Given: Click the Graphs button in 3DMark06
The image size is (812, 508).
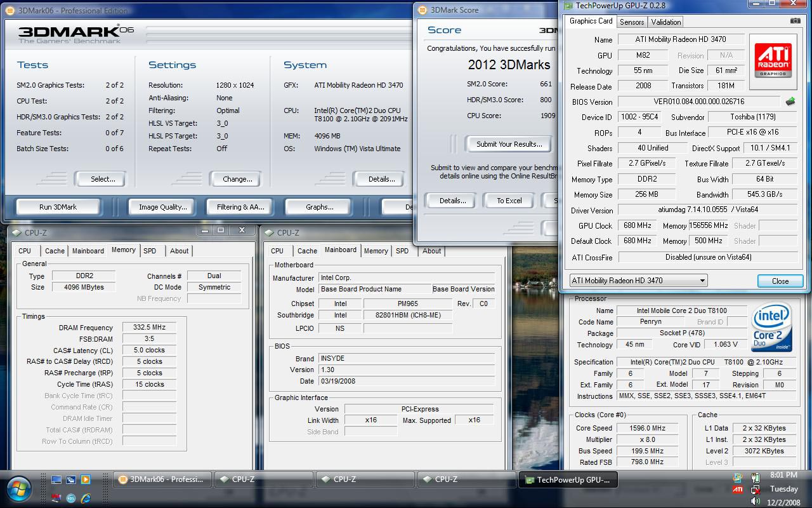Looking at the screenshot, I should [x=319, y=207].
